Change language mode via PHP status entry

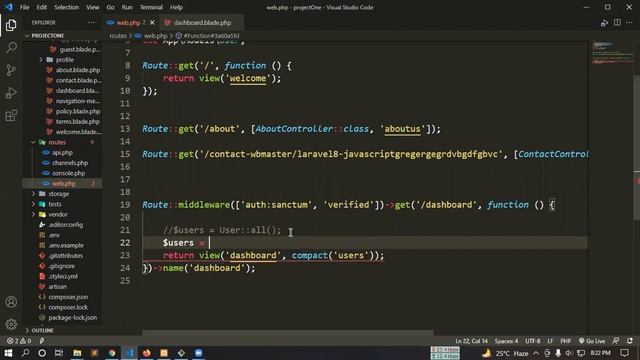click(565, 341)
